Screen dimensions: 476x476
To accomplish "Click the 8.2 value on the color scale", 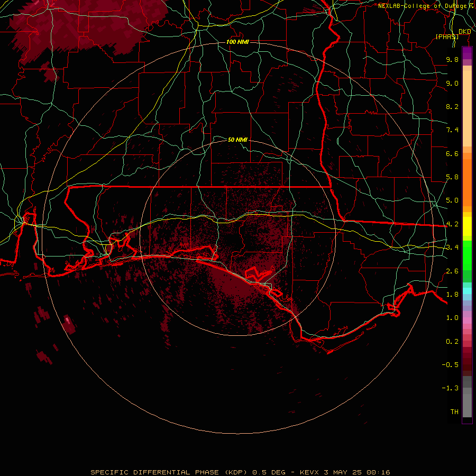I will 452,106.
